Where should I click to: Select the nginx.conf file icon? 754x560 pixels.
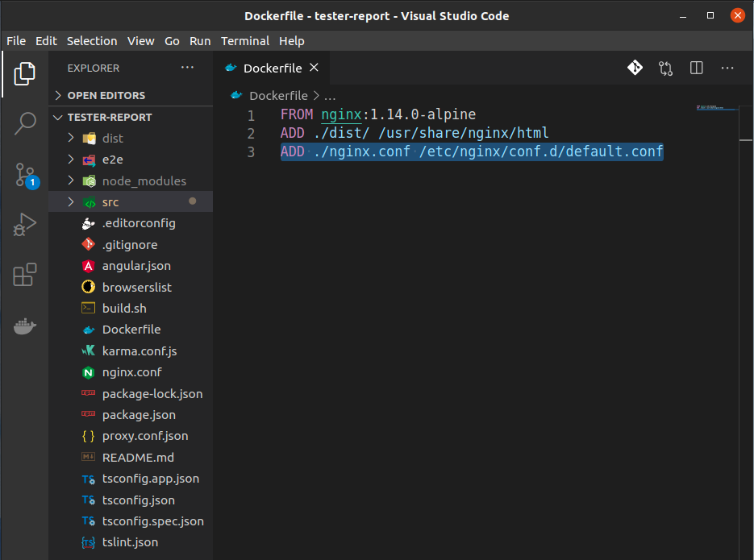(88, 371)
